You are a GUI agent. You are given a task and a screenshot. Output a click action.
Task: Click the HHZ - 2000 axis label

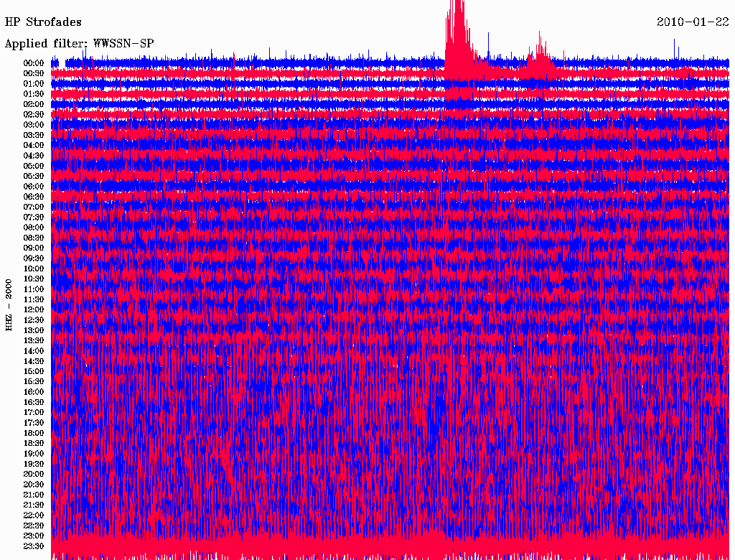pyautogui.click(x=9, y=305)
